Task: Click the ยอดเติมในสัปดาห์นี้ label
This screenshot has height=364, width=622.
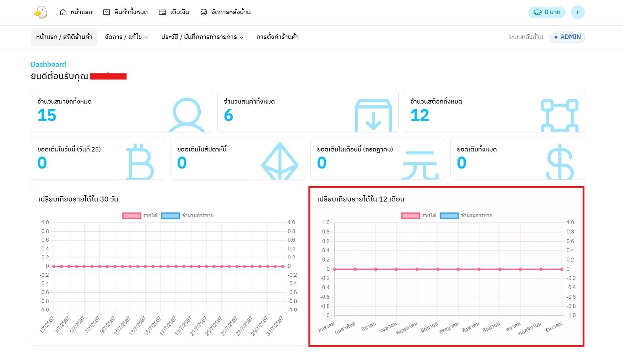Action: point(202,149)
